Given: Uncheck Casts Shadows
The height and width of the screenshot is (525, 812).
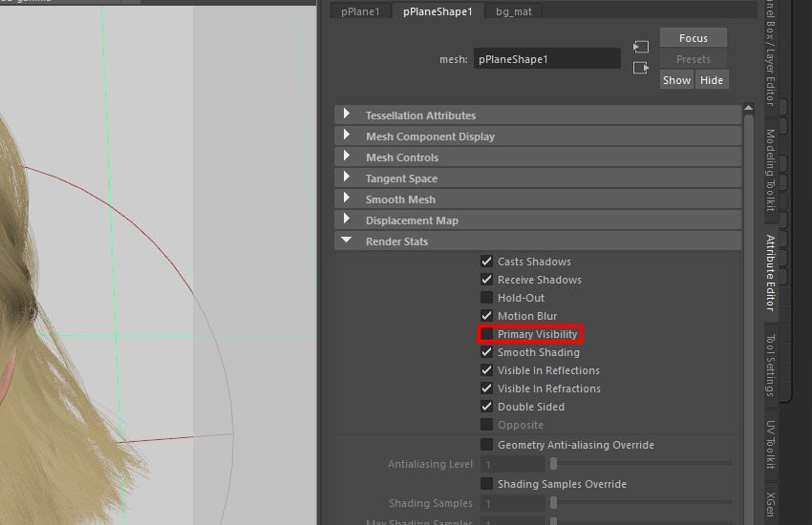Looking at the screenshot, I should click(487, 262).
